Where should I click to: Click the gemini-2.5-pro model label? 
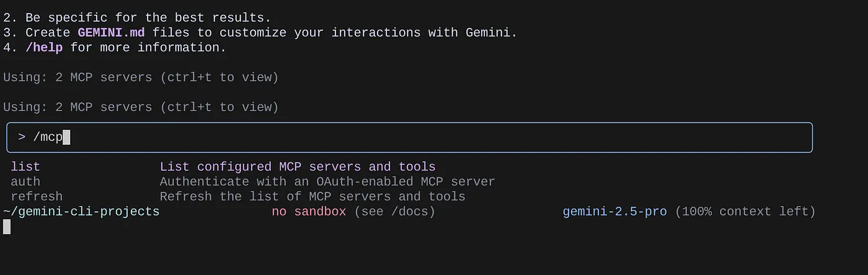[614, 212]
